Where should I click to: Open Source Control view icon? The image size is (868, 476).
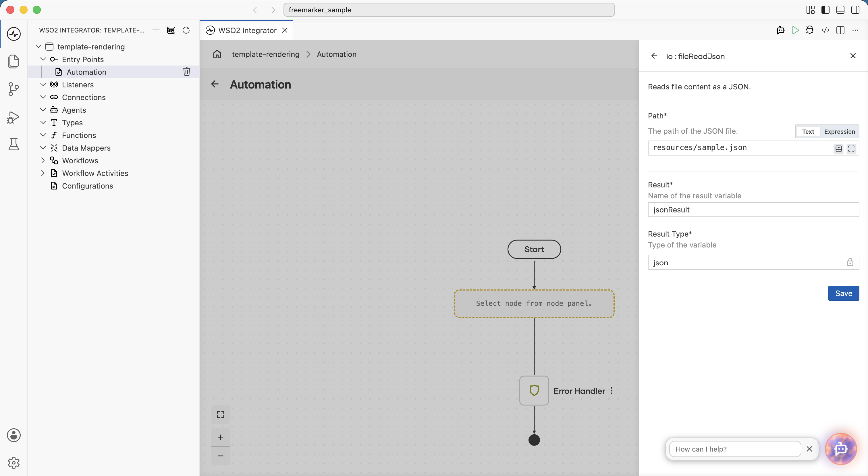13,89
